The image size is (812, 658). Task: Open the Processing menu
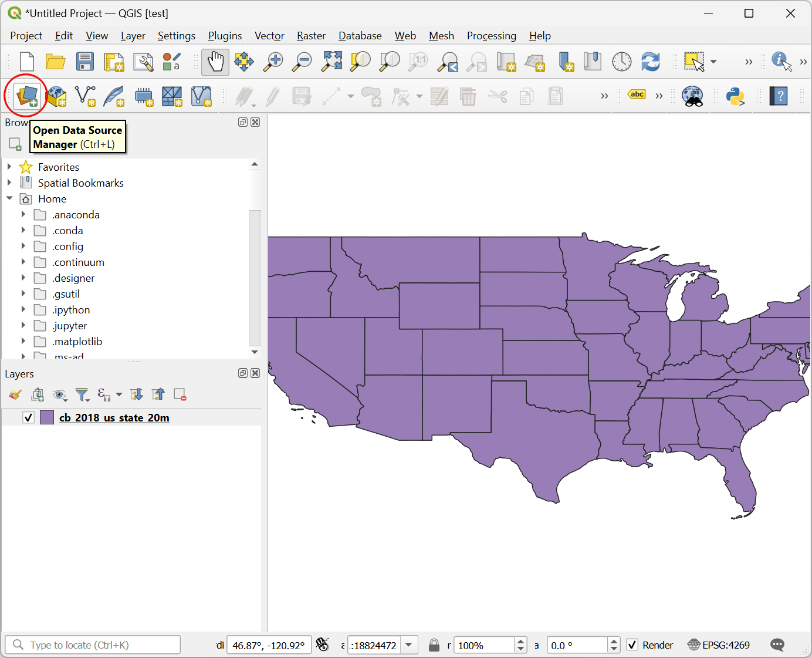pos(491,36)
